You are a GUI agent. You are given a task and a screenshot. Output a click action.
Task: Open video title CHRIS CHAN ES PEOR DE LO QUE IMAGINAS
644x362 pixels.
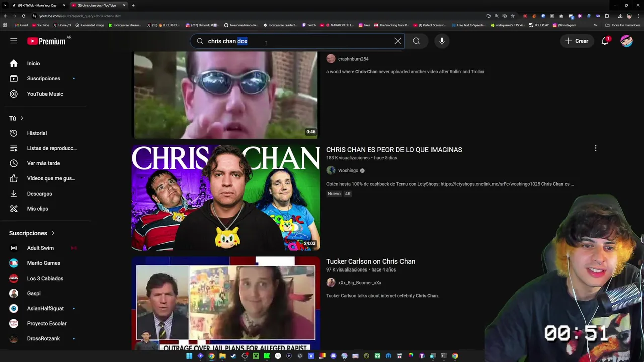[394, 150]
